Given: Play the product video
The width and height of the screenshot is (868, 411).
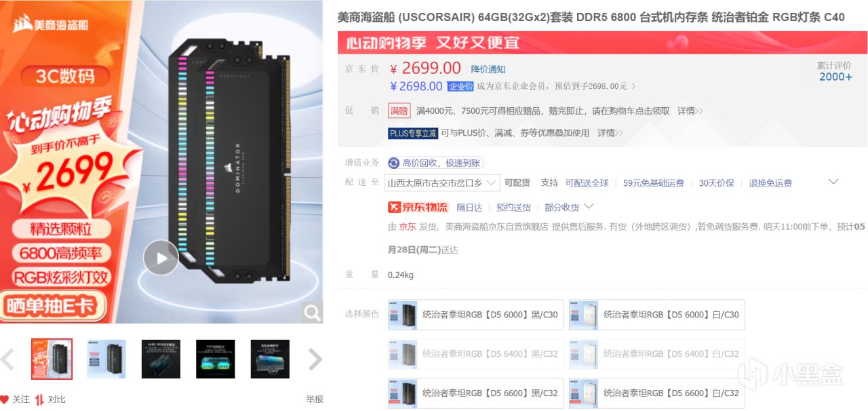Looking at the screenshot, I should [161, 258].
